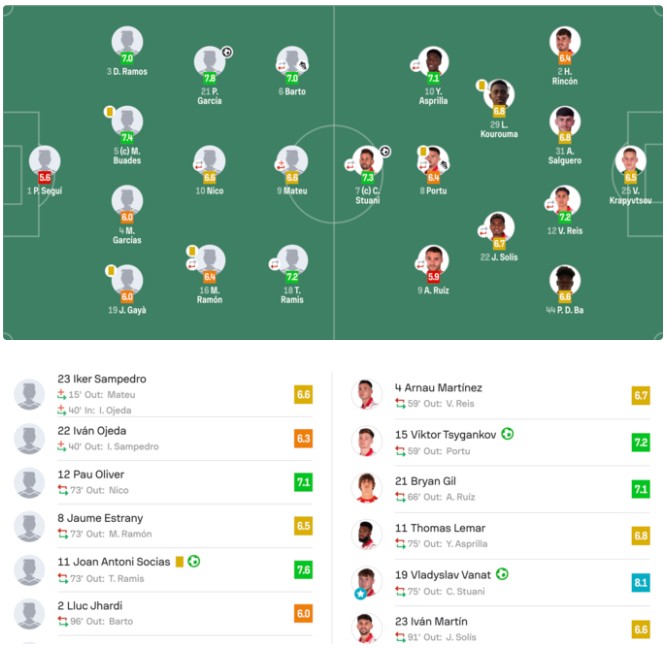The width and height of the screenshot is (667, 649).
Task: Click Bryan Gil's substitute photo
Action: (367, 488)
